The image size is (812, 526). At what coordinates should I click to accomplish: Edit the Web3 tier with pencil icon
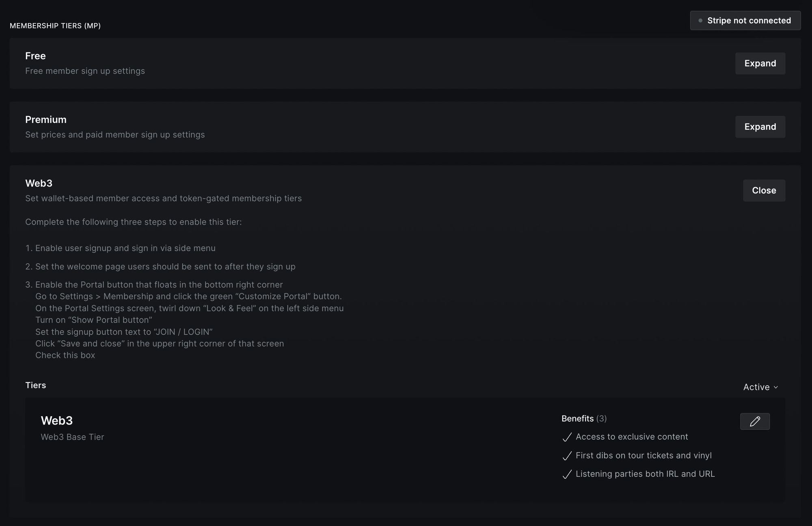point(755,421)
